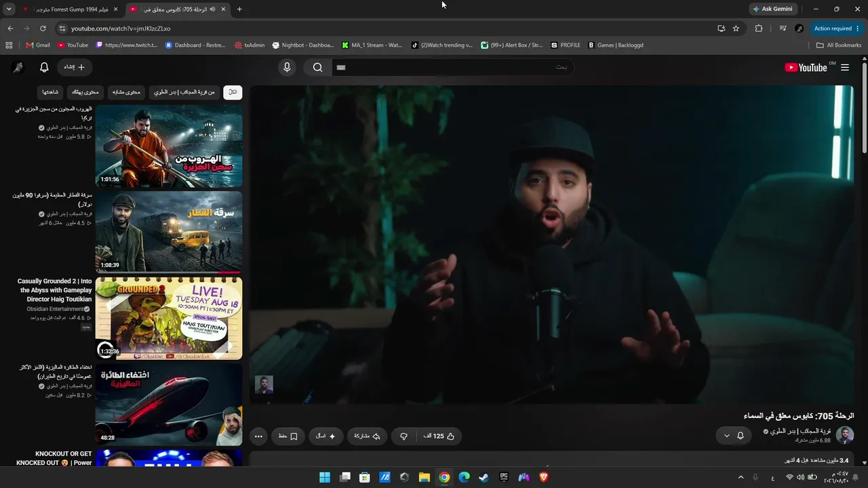Expand the subscription notification bell dropdown
868x488 pixels.
(x=734, y=435)
